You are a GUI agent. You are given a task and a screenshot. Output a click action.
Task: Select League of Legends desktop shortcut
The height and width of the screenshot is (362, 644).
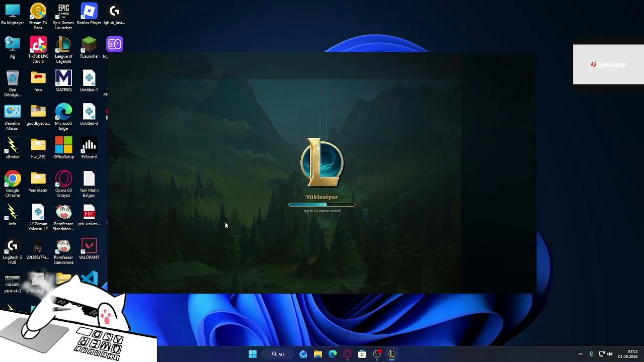(x=63, y=50)
